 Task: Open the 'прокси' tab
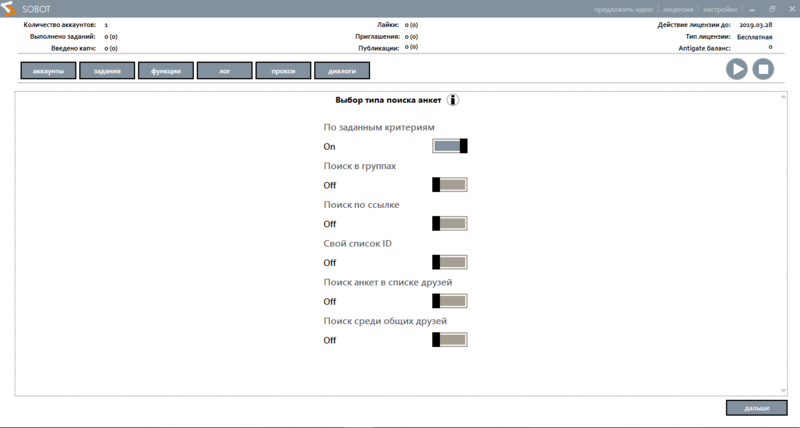[283, 71]
